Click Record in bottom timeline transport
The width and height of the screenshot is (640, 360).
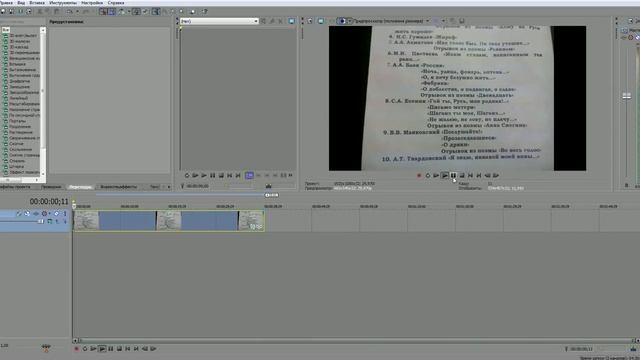tap(76, 349)
